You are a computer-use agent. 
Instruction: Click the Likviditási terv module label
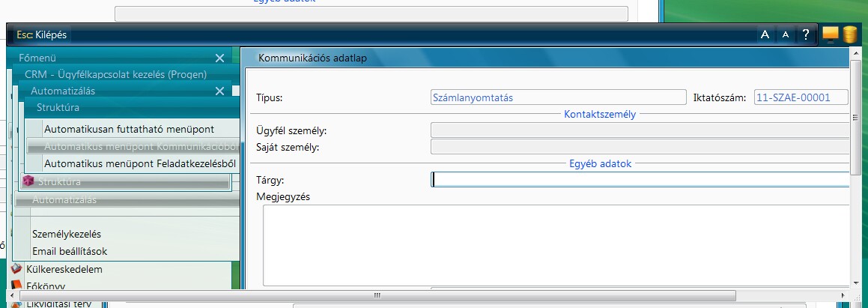(x=58, y=304)
